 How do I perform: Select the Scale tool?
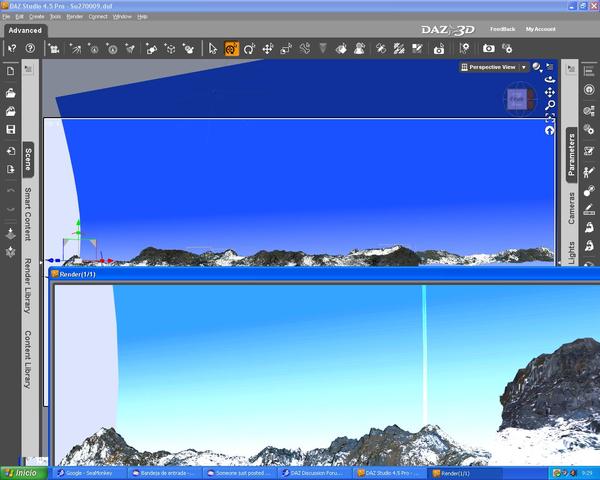[286, 49]
